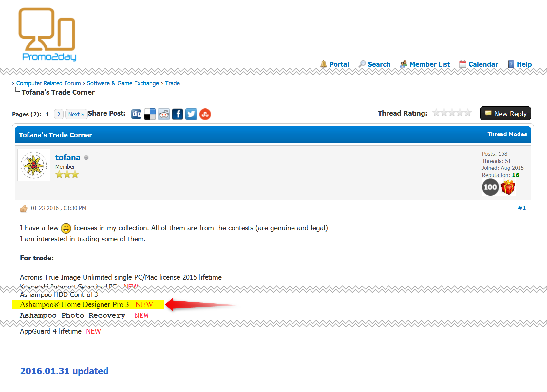
Task: Click the New Reply button
Action: click(505, 114)
